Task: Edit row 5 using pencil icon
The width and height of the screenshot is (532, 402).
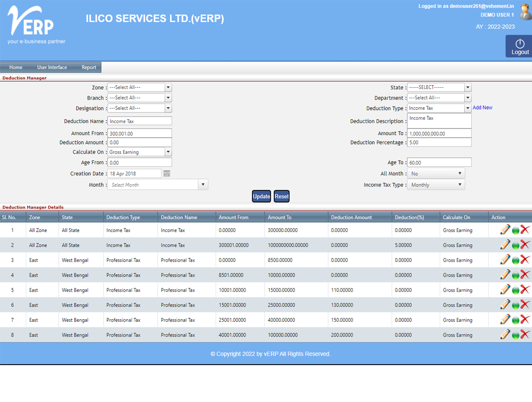Action: [505, 289]
